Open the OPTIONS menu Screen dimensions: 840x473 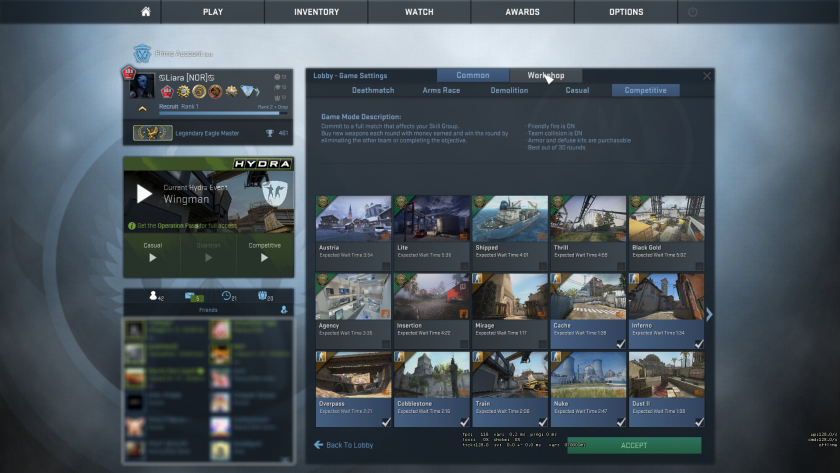(x=626, y=12)
